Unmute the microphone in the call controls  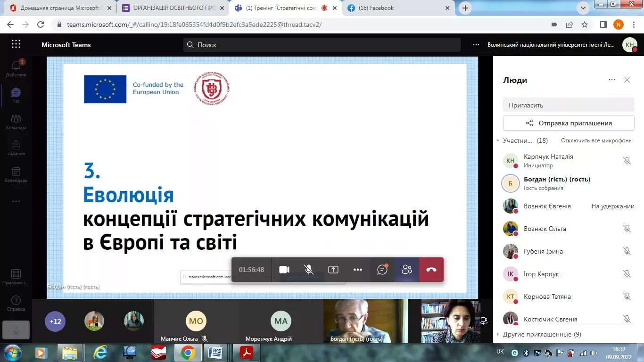pos(308,270)
